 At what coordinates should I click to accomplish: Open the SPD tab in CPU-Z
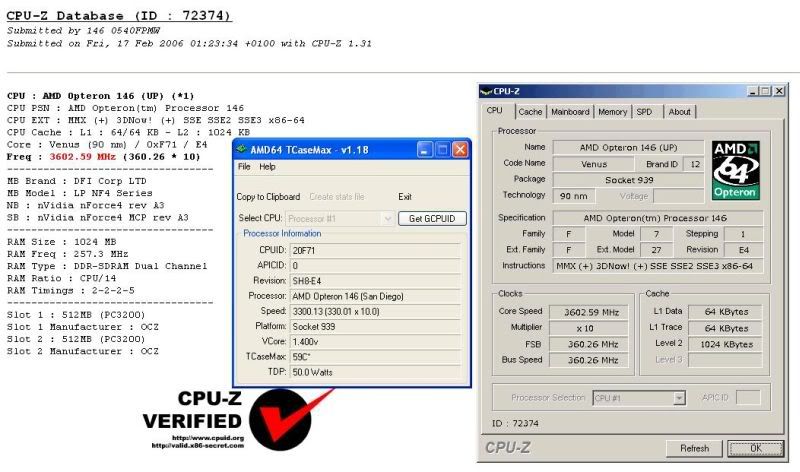pyautogui.click(x=644, y=112)
